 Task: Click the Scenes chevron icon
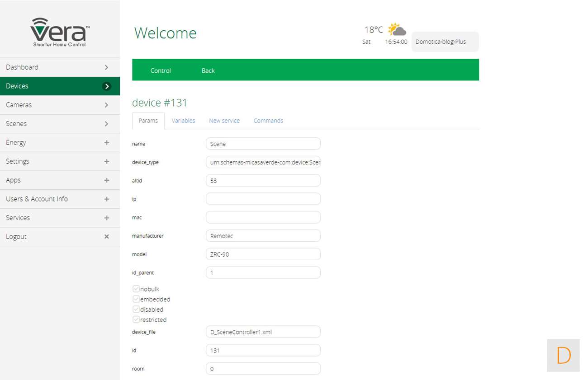(x=107, y=123)
